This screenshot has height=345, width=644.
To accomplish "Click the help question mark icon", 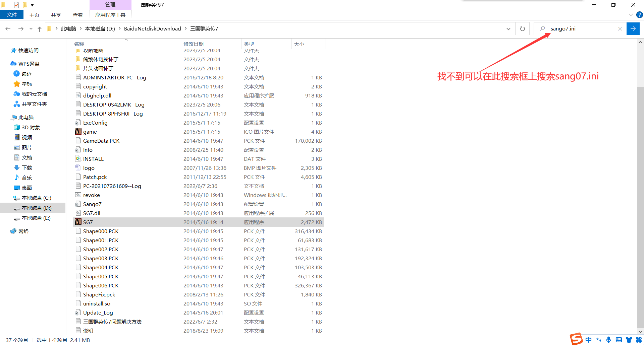I will [x=639, y=15].
